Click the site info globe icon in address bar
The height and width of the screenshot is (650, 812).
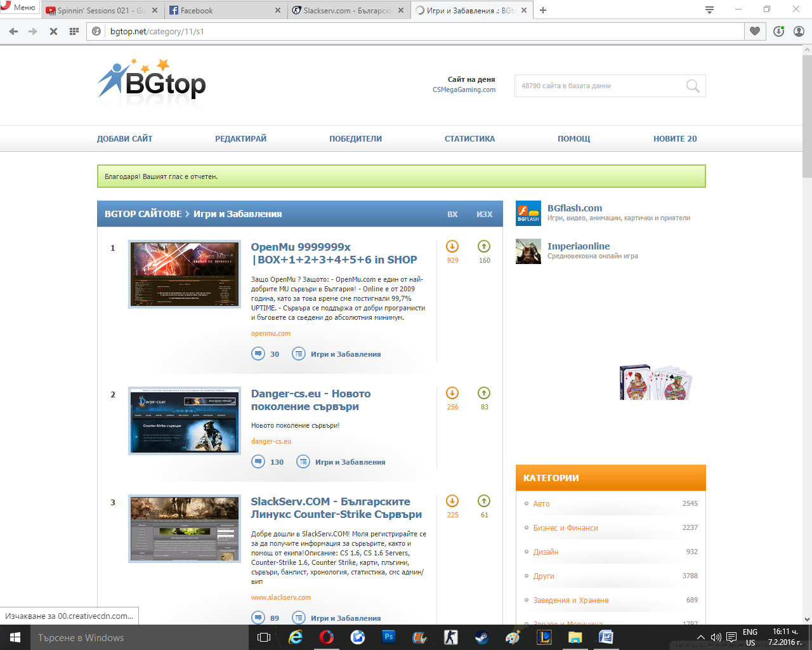(96, 31)
